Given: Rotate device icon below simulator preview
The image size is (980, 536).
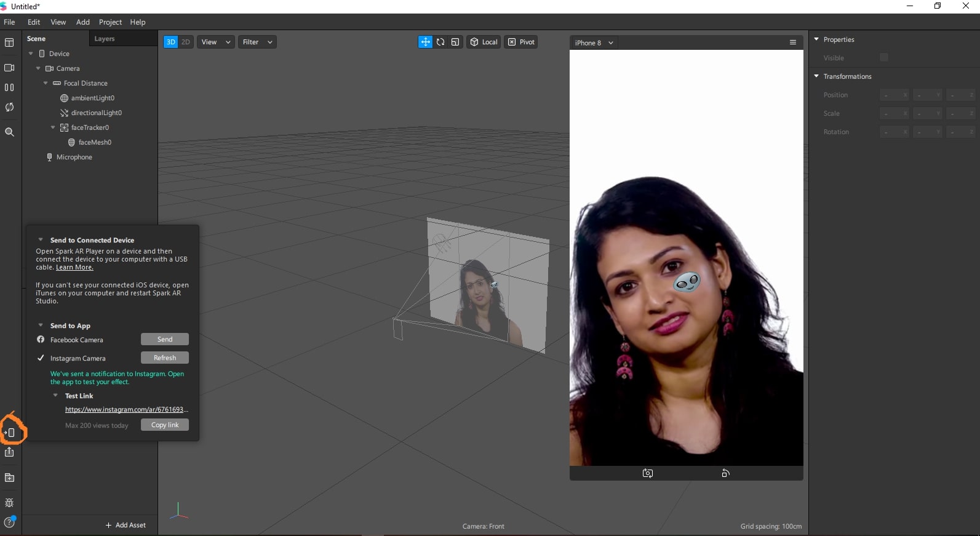Looking at the screenshot, I should point(726,473).
